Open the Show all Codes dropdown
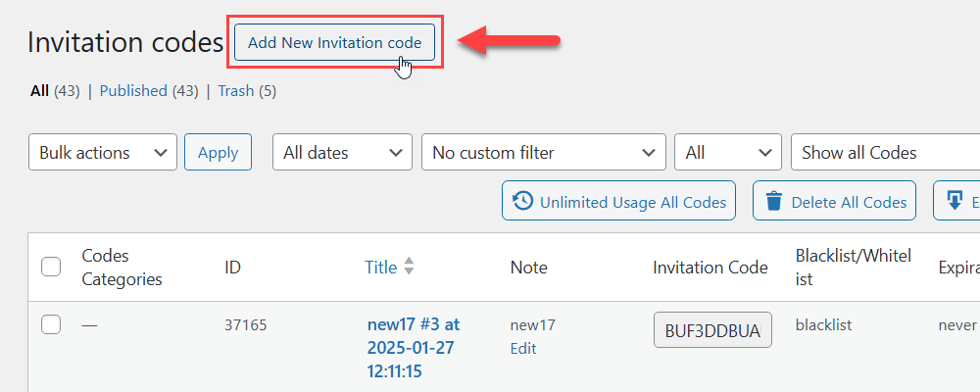The height and width of the screenshot is (392, 980). (x=885, y=152)
